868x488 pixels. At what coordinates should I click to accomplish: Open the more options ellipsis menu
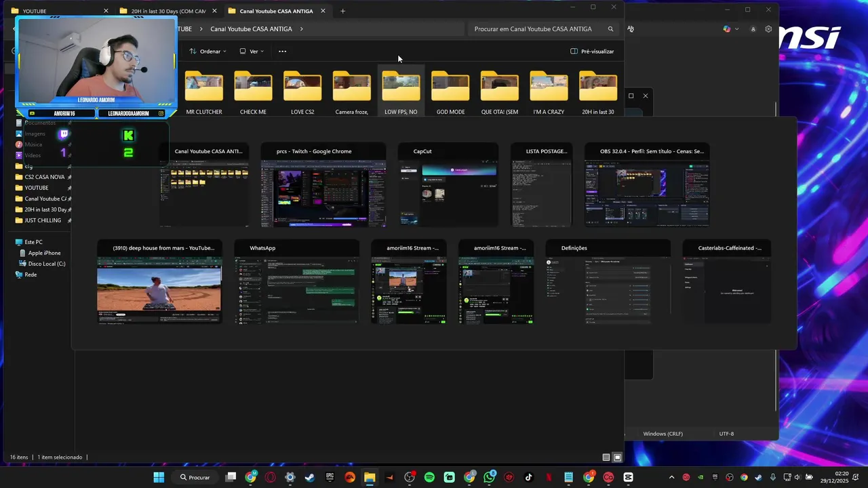pyautogui.click(x=283, y=52)
